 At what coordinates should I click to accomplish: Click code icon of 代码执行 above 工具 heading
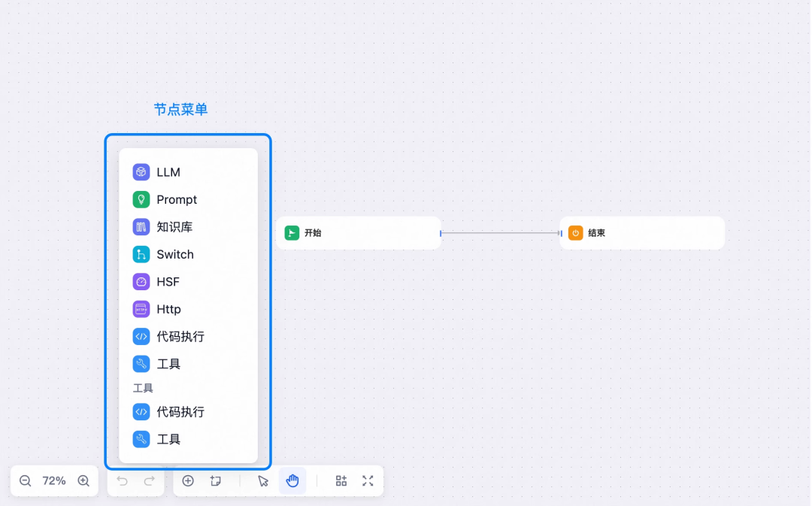141,337
